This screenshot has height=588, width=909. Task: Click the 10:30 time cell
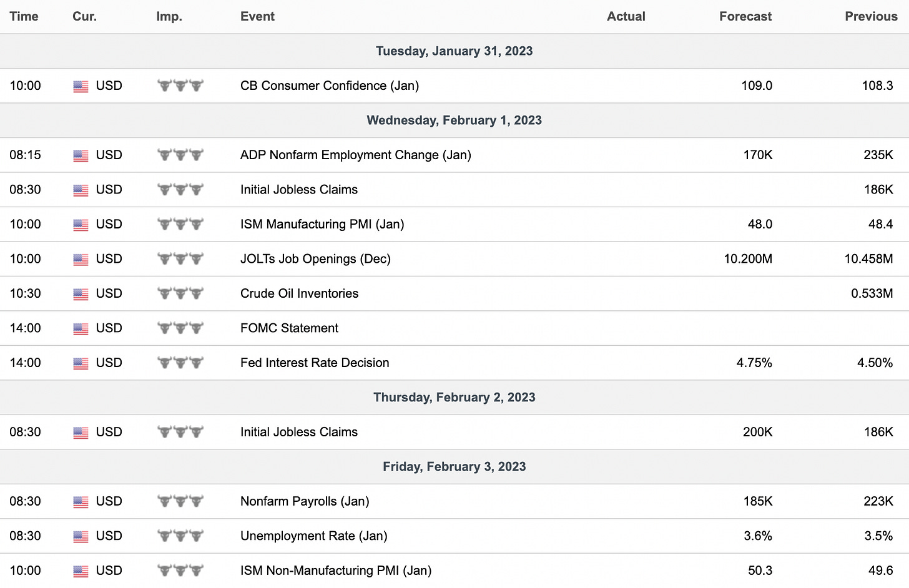click(x=25, y=293)
